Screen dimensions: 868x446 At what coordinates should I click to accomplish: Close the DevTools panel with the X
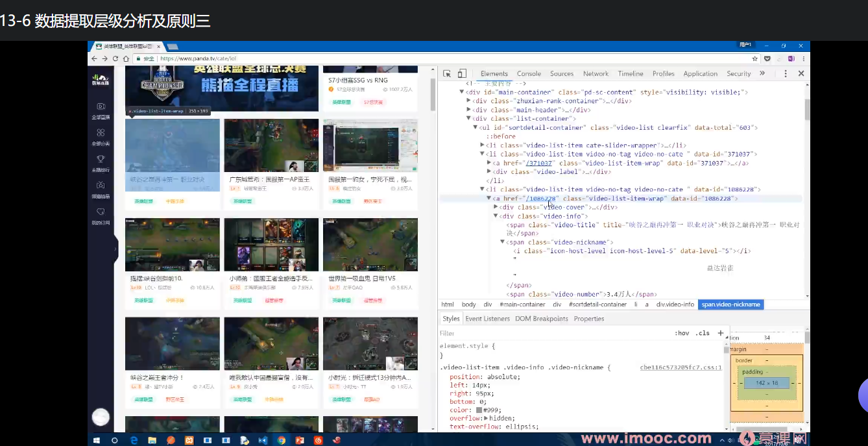click(801, 73)
